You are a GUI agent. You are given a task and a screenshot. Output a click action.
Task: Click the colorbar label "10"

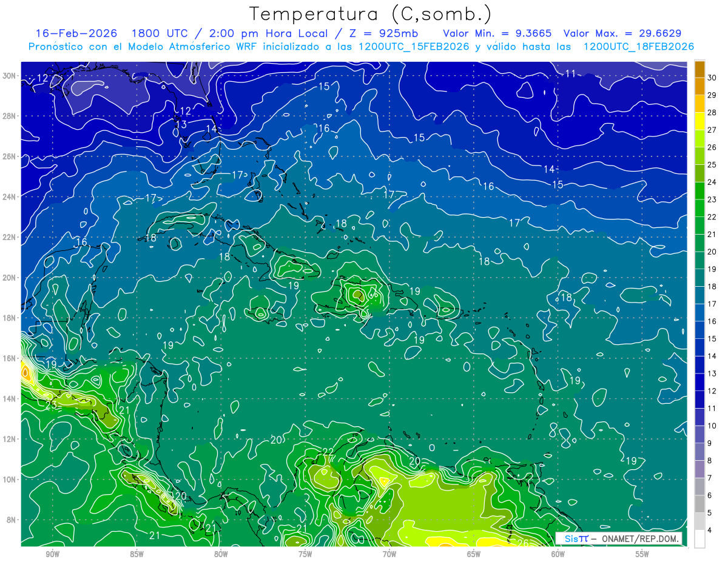(x=712, y=426)
